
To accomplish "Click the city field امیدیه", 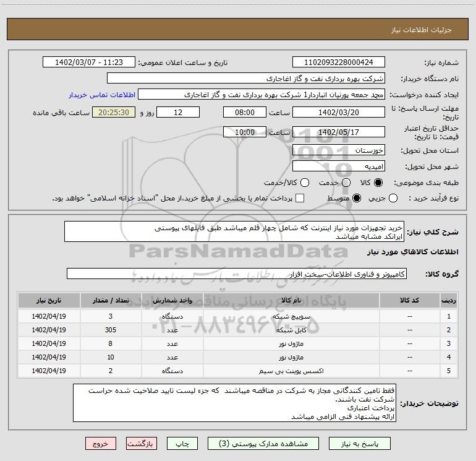I will pyautogui.click(x=339, y=166).
